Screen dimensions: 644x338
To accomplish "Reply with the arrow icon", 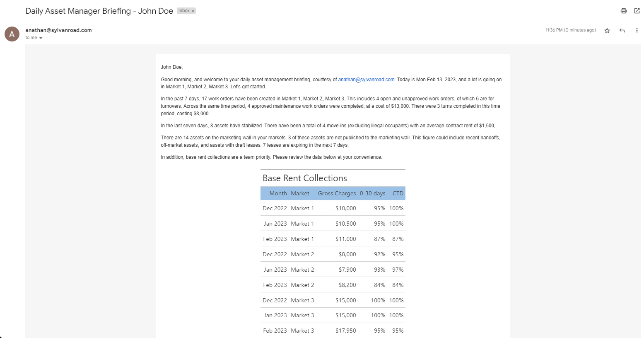I will point(622,30).
